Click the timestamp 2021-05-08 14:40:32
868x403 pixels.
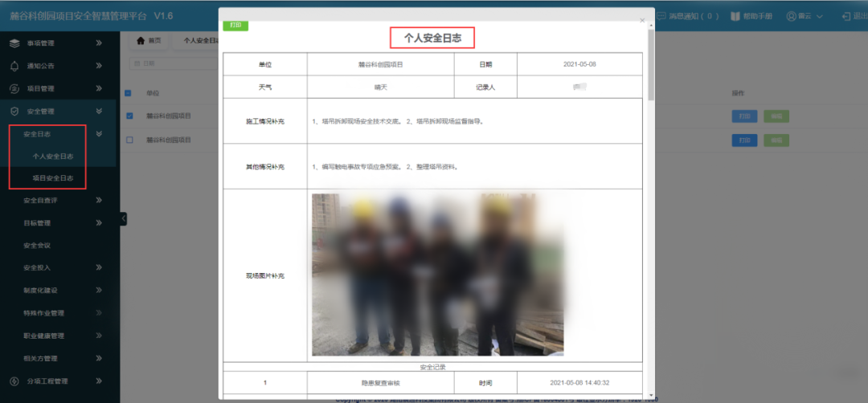[x=579, y=382]
